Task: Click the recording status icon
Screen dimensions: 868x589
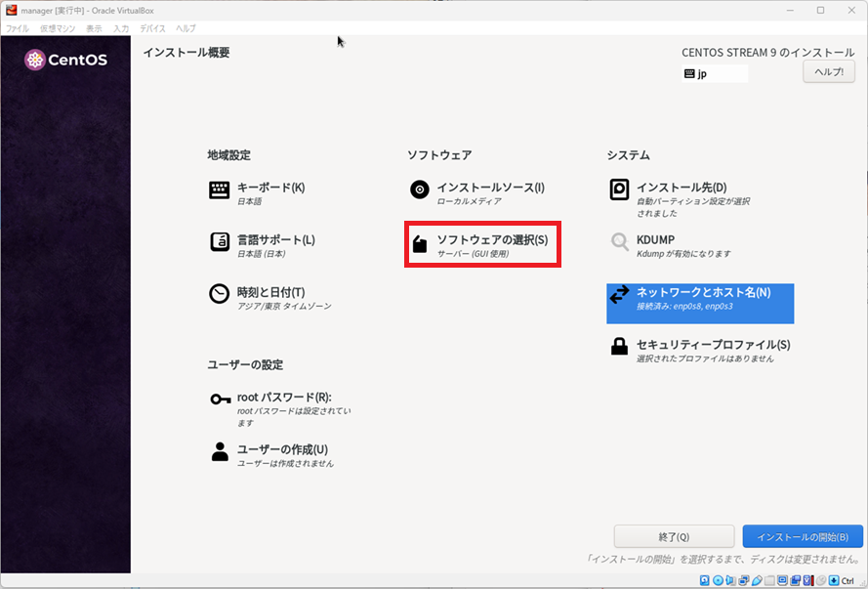Action: (796, 580)
